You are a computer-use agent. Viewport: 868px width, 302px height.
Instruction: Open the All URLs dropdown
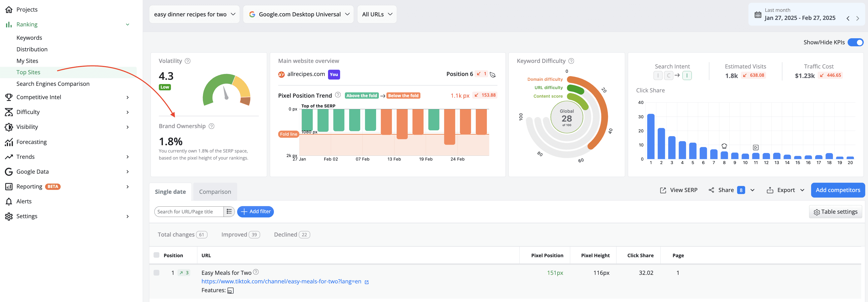pyautogui.click(x=377, y=14)
